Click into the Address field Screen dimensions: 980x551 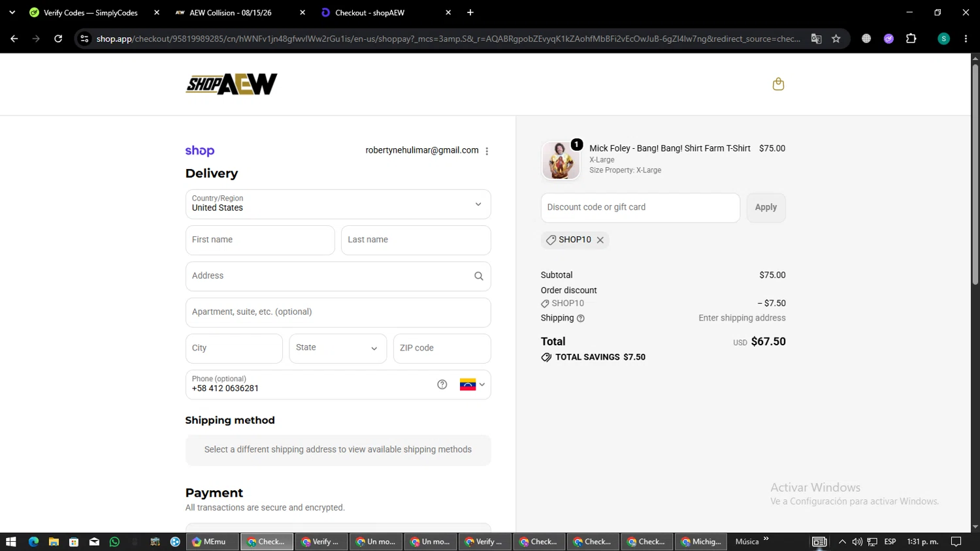pos(338,276)
